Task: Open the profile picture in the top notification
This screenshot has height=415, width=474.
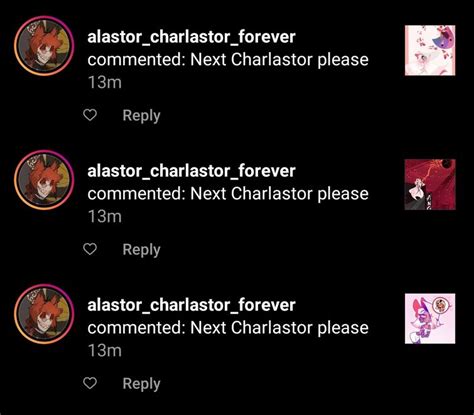Action: pos(44,46)
